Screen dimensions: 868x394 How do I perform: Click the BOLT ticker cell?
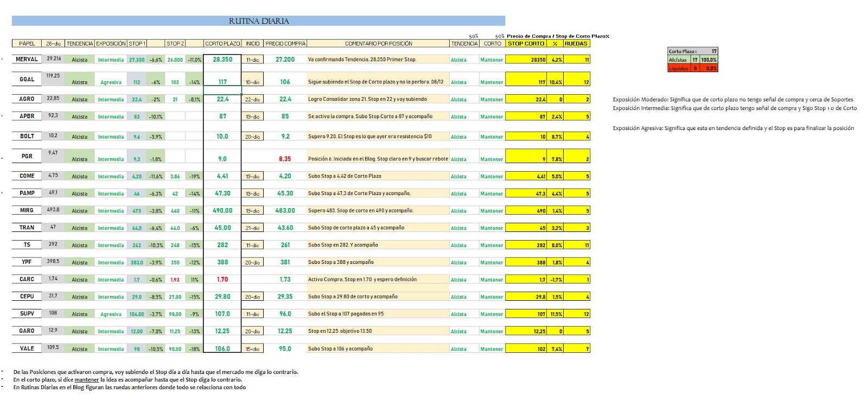pyautogui.click(x=27, y=136)
